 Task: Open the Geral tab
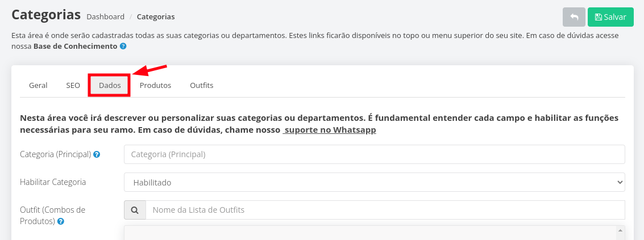(x=38, y=85)
